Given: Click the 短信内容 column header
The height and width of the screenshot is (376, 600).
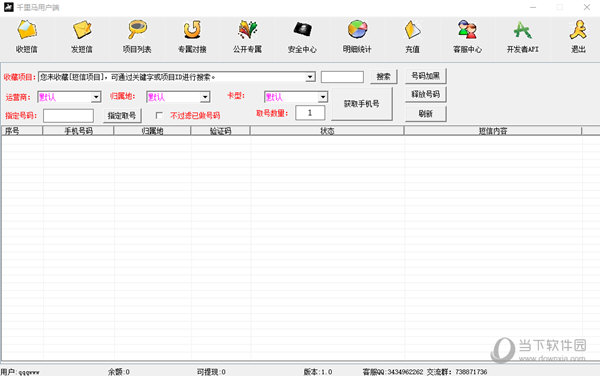Looking at the screenshot, I should point(493,131).
